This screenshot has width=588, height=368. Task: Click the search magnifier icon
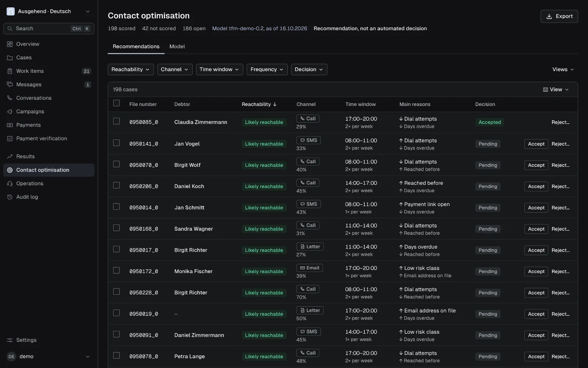[10, 29]
